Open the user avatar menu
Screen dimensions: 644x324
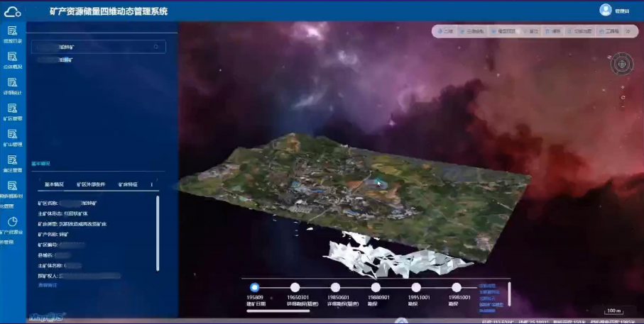[x=606, y=10]
